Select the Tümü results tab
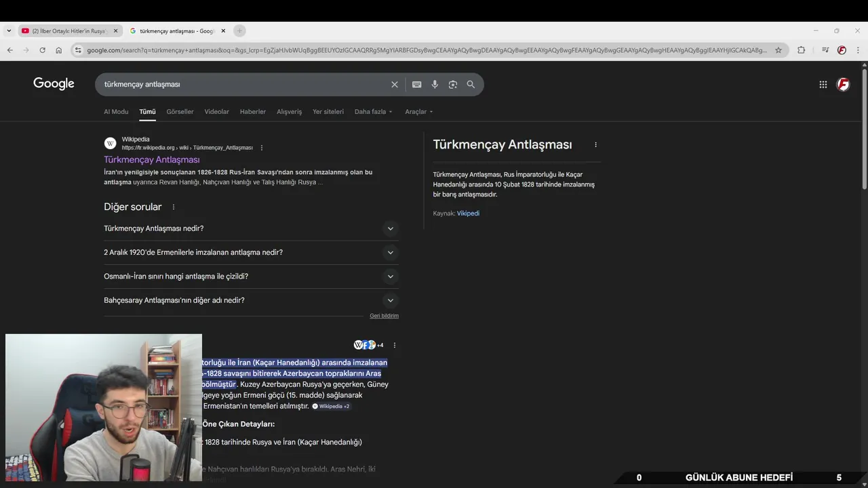The image size is (868, 488). 147,112
